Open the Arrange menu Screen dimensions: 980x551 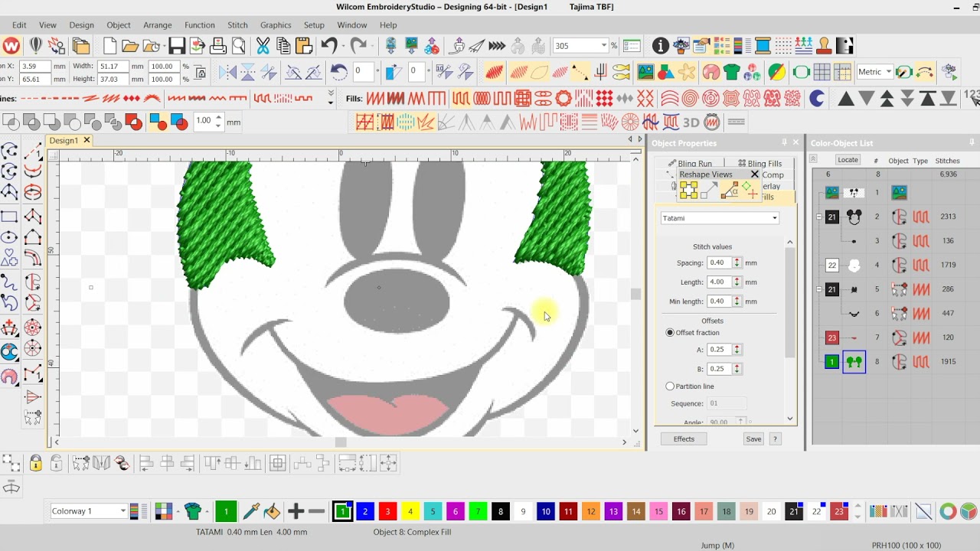click(x=158, y=25)
